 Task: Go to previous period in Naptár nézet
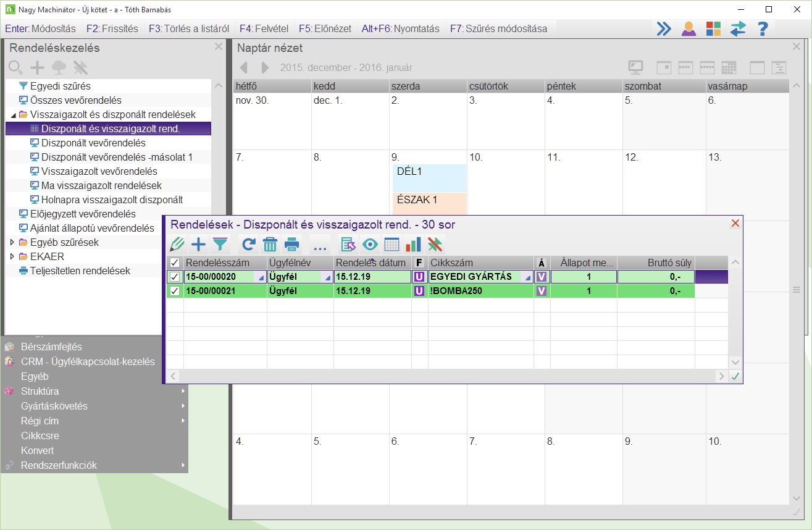(x=244, y=68)
